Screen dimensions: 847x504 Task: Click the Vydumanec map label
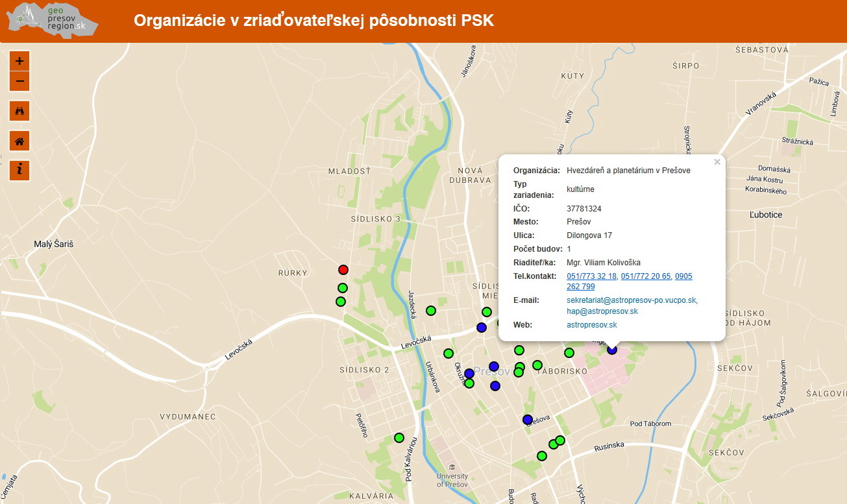click(188, 416)
